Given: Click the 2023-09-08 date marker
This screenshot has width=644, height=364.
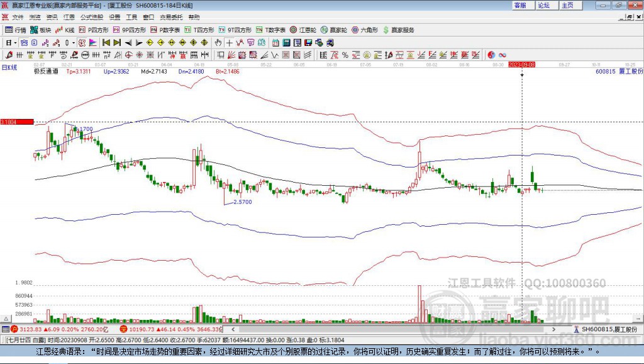Looking at the screenshot, I should (x=521, y=65).
